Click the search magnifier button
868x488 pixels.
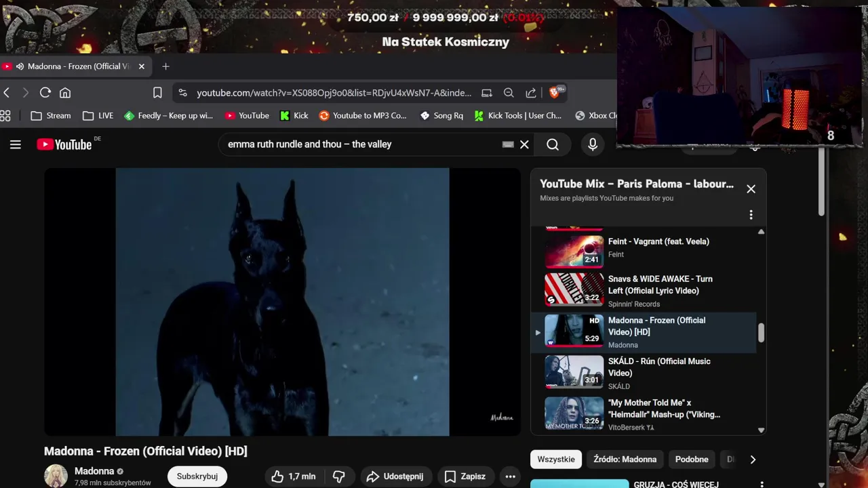553,144
